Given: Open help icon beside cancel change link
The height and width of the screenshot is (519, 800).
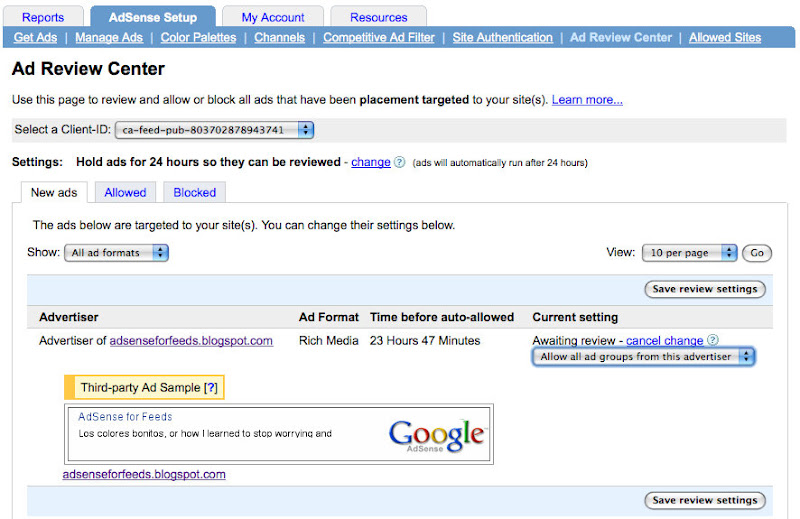Looking at the screenshot, I should (713, 340).
